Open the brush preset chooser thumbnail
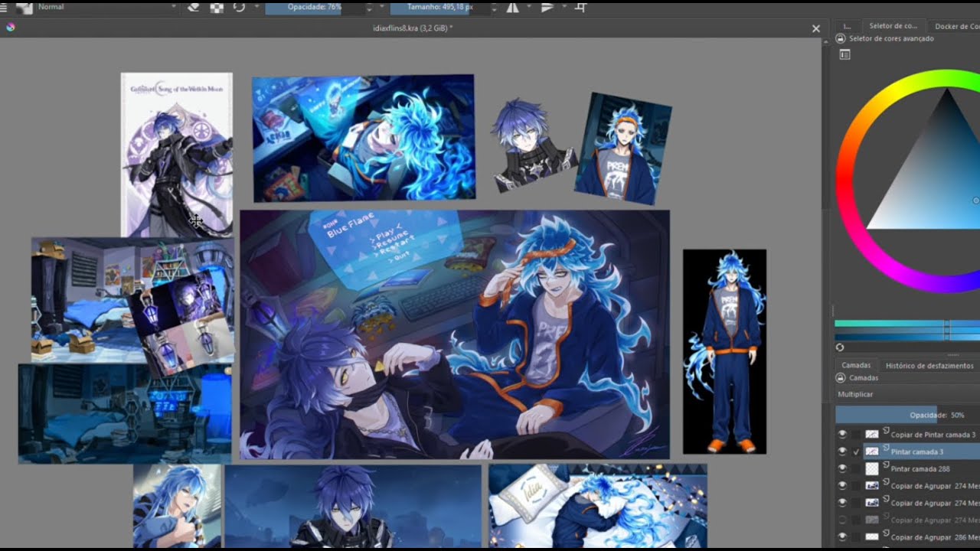980x551 pixels. click(24, 7)
